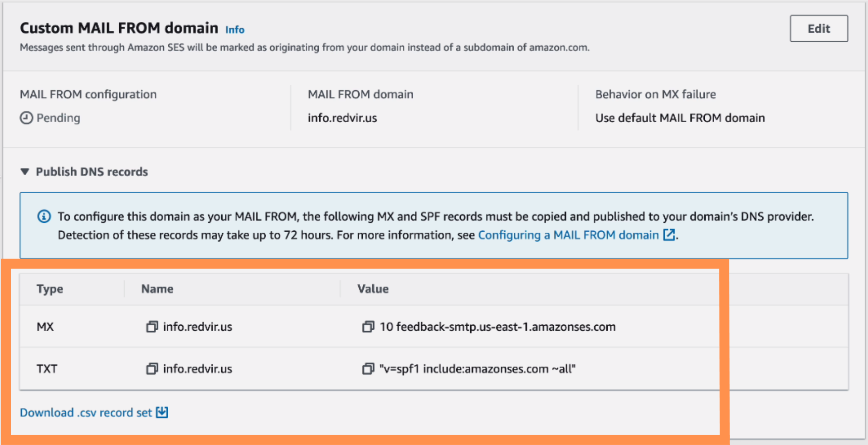The image size is (868, 445).
Task: Click the MAIL FROM domain value info.redvir.us
Action: pyautogui.click(x=342, y=117)
